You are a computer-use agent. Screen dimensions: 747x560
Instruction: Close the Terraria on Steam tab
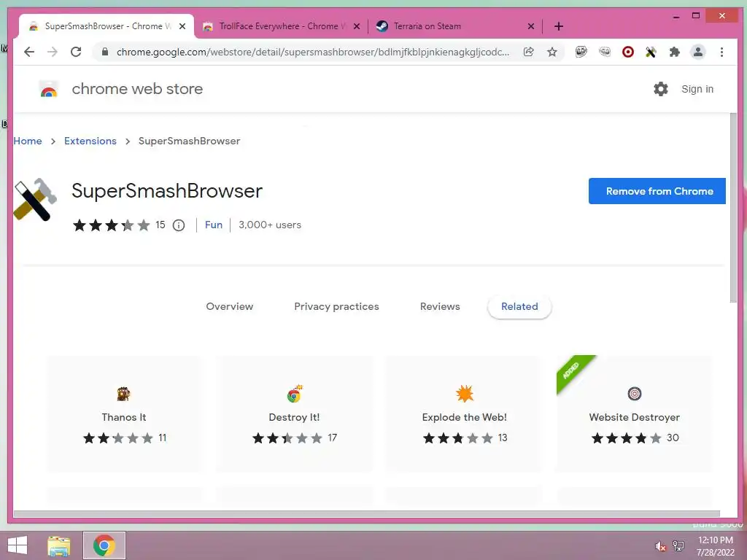tap(531, 26)
